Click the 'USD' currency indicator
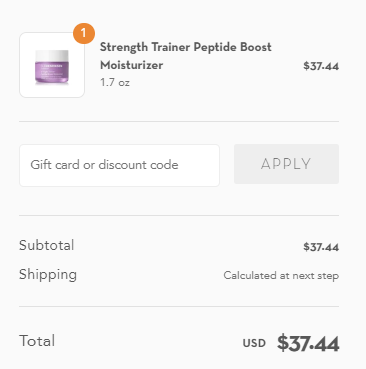Image resolution: width=366 pixels, height=369 pixels. (x=254, y=343)
